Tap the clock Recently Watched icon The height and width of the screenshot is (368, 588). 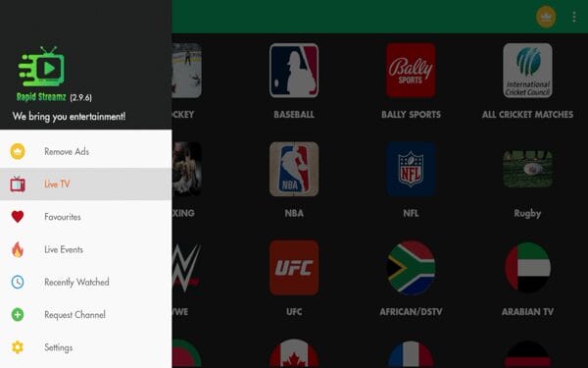(x=18, y=282)
